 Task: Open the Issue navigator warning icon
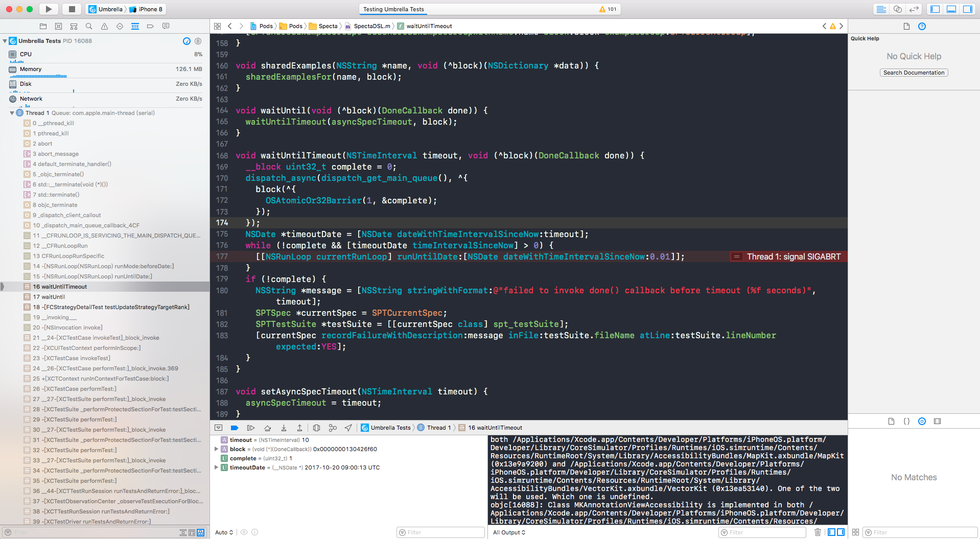[104, 26]
